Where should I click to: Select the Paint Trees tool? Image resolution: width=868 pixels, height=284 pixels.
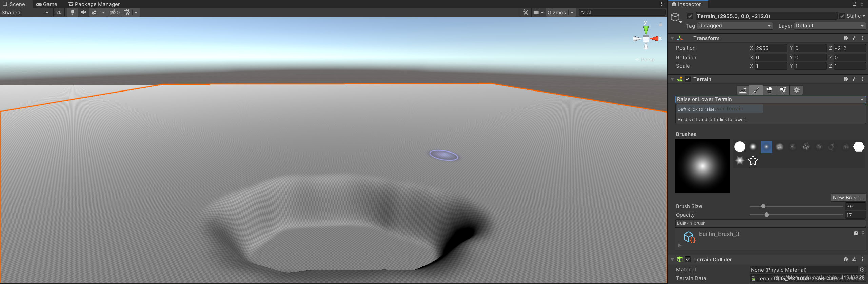click(769, 90)
